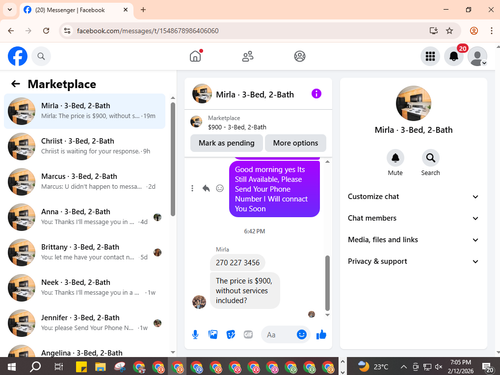Image resolution: width=500 pixels, height=375 pixels.
Task: Open Anna 3-Bed, 2-Bath conversation
Action: coord(85,217)
